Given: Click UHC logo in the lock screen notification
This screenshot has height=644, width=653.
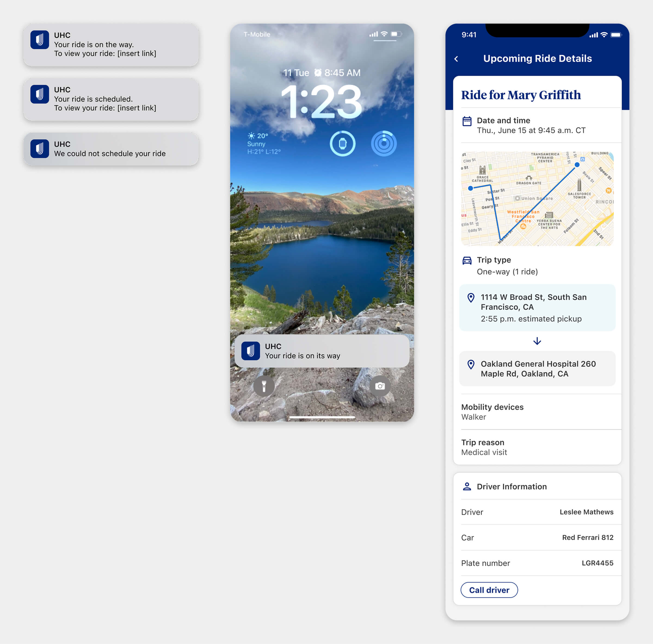Looking at the screenshot, I should [250, 351].
